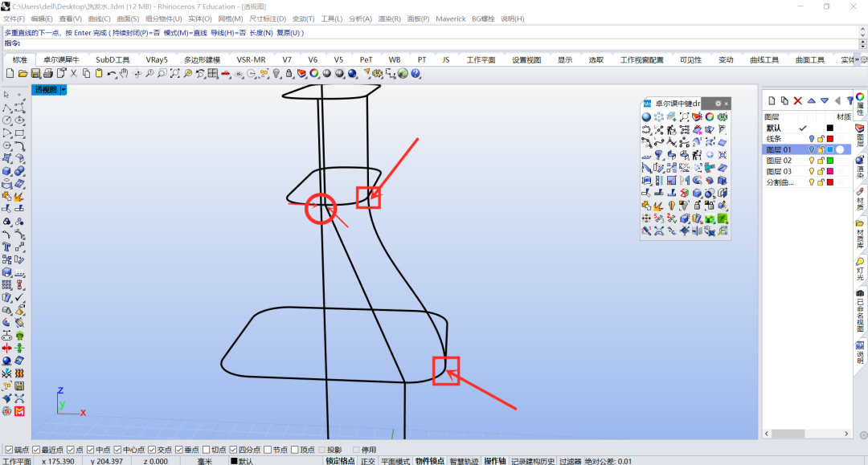The width and height of the screenshot is (868, 465).
Task: Toggle the 端点 osnap checkbox
Action: 9,450
